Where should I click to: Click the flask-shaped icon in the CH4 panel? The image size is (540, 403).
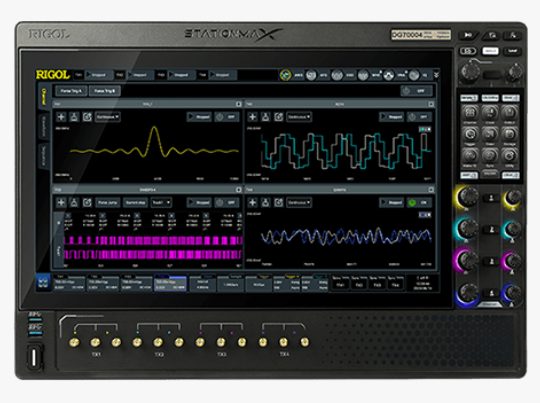266,203
